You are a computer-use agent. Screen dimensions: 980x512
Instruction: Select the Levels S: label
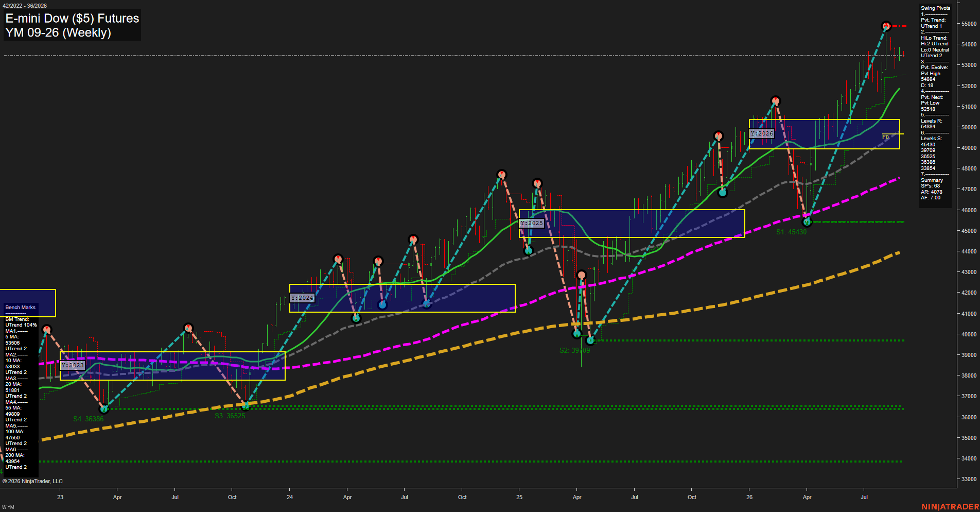coord(931,139)
